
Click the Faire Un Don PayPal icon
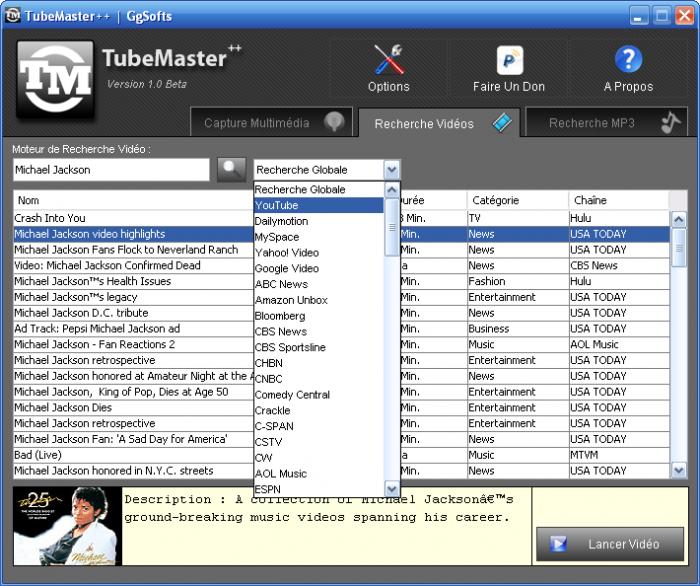coord(509,60)
